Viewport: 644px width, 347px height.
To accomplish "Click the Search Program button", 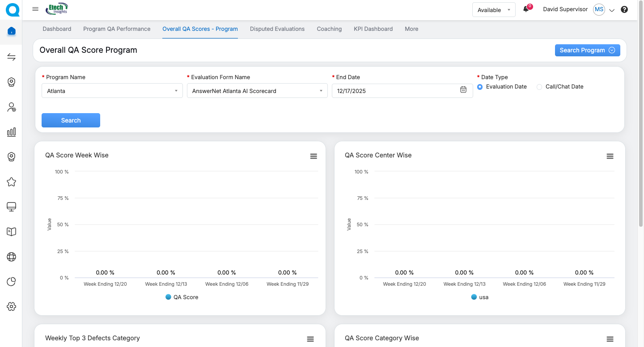I will (587, 50).
